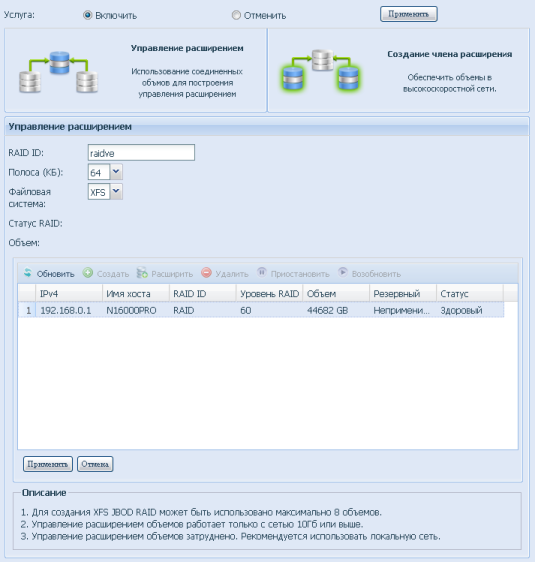This screenshot has width=535, height=562.
Task: Select the Отменить radio button
Action: (x=236, y=15)
